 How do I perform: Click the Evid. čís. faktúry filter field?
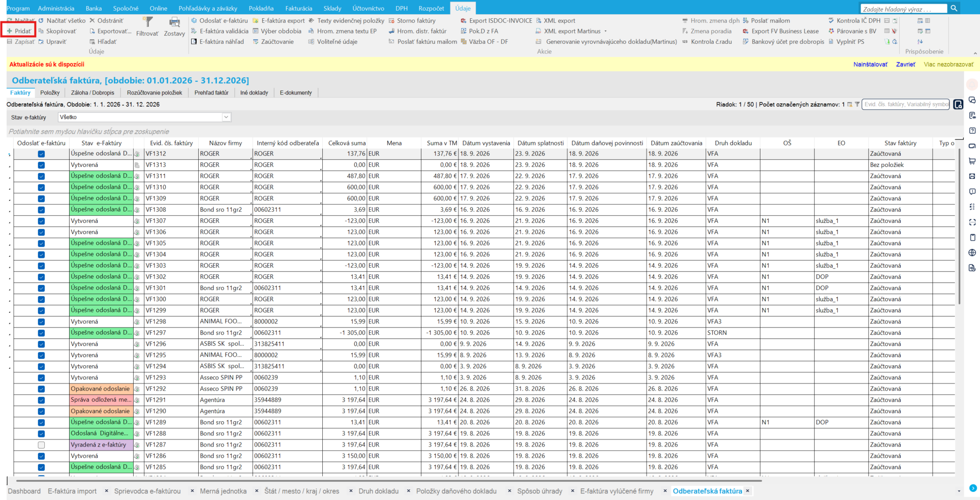[906, 104]
